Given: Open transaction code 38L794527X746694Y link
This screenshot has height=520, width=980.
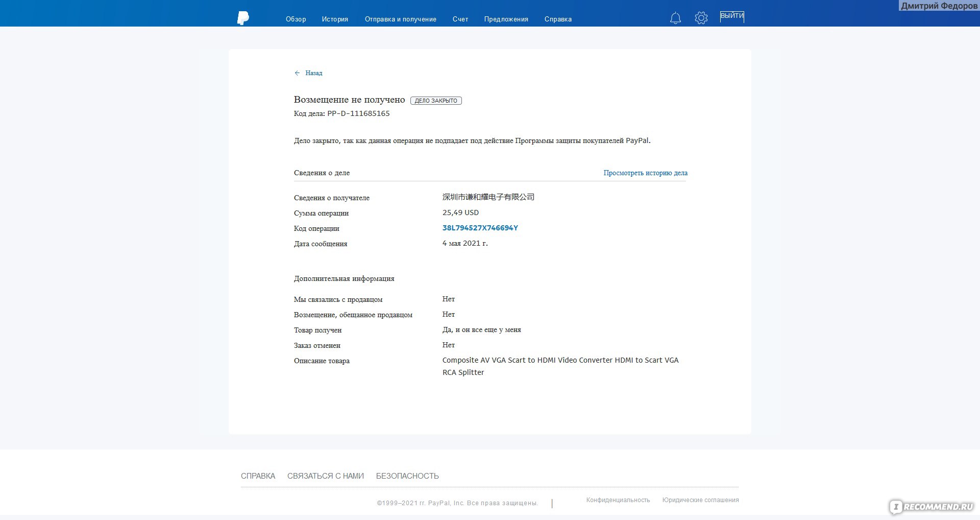Looking at the screenshot, I should [480, 228].
